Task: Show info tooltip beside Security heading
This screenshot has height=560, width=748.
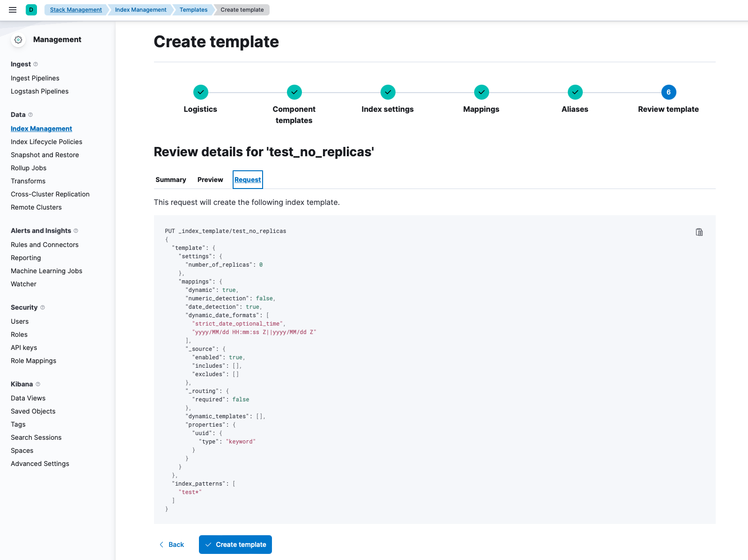Action: [43, 307]
